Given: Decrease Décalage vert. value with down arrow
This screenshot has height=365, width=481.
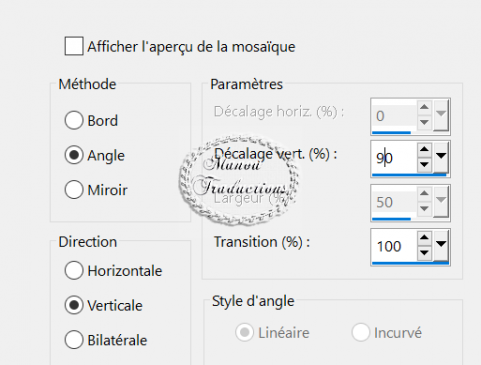Looking at the screenshot, I should [424, 164].
